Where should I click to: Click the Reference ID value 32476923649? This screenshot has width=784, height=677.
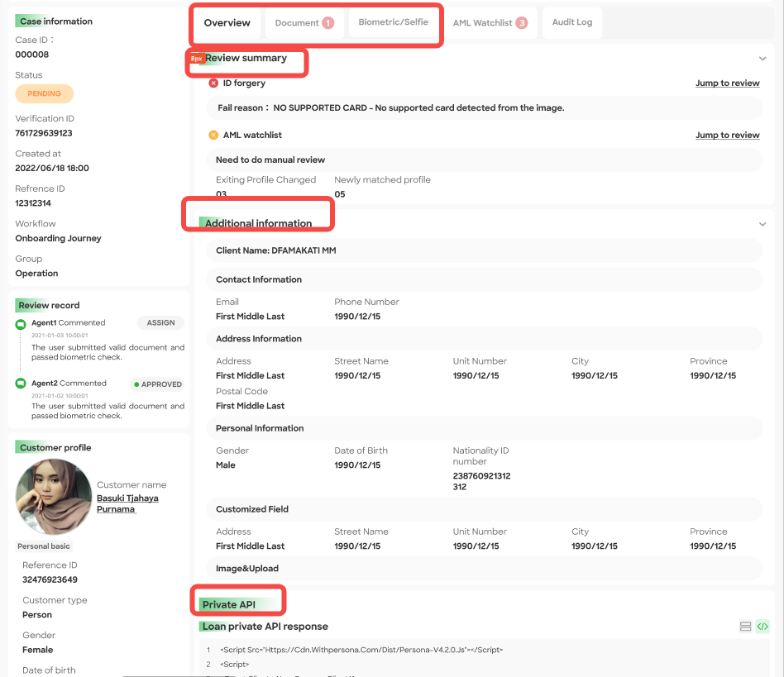point(50,579)
